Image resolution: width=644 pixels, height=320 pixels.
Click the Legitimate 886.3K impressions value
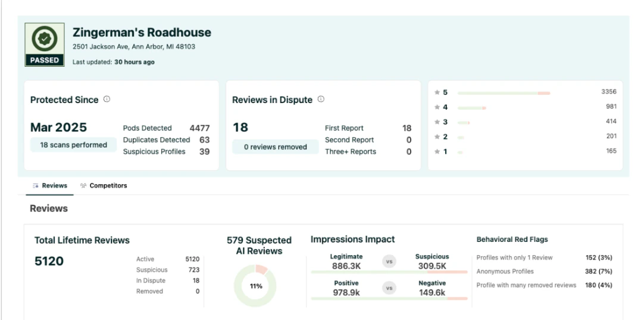[346, 266]
